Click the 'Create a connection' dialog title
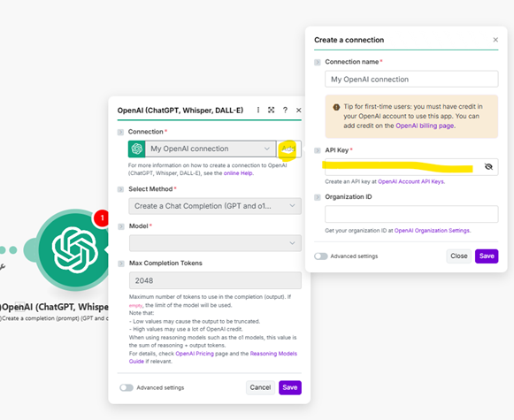Viewport: 514px width, 420px height. (349, 40)
